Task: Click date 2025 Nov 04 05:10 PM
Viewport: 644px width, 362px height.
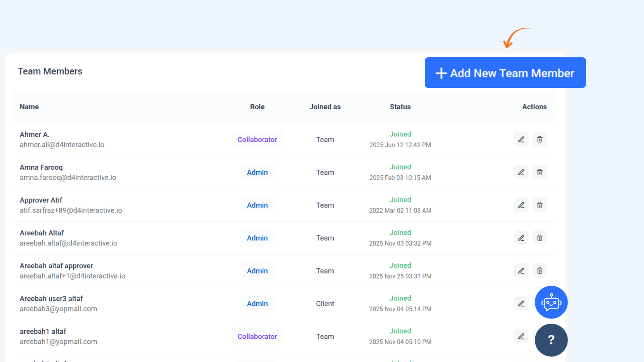Action: (400, 342)
